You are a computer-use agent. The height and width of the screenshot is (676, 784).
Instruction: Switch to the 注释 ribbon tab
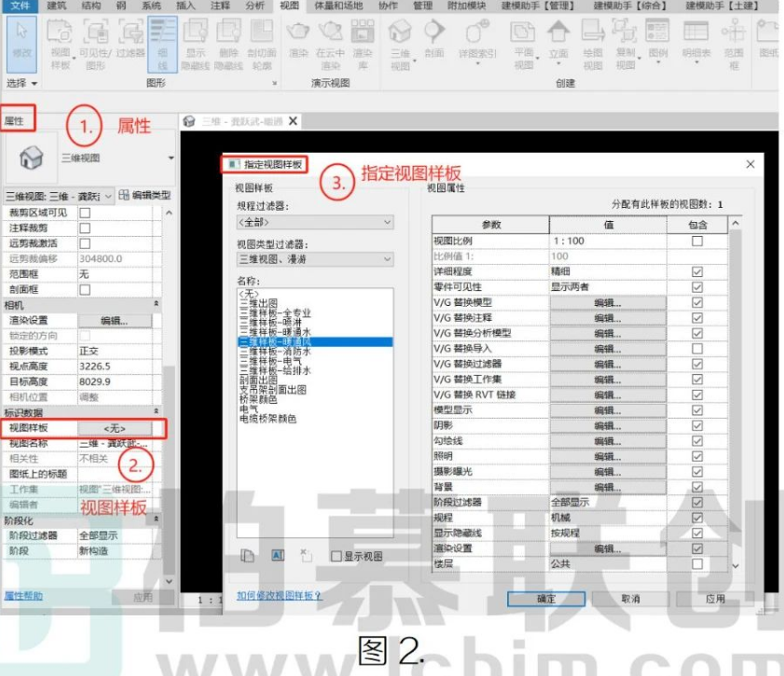(x=219, y=6)
